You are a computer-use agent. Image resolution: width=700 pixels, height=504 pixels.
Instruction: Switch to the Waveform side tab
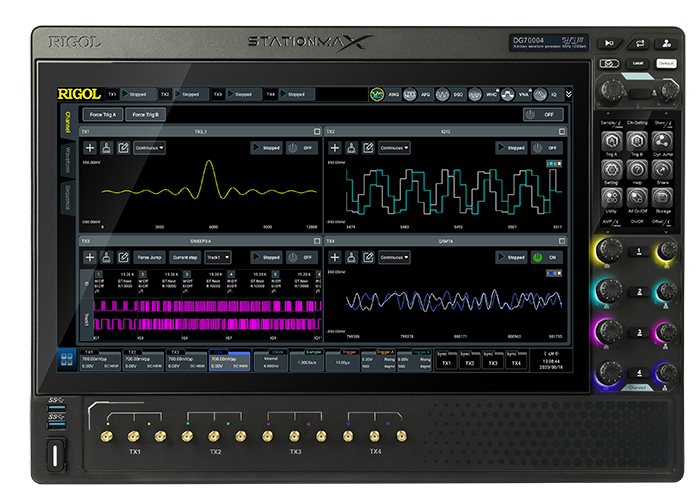click(x=68, y=162)
